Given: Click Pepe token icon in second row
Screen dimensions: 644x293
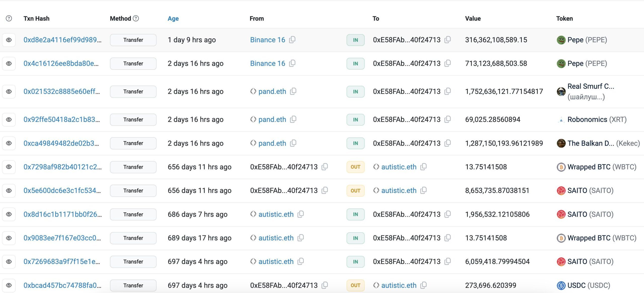Looking at the screenshot, I should [561, 63].
